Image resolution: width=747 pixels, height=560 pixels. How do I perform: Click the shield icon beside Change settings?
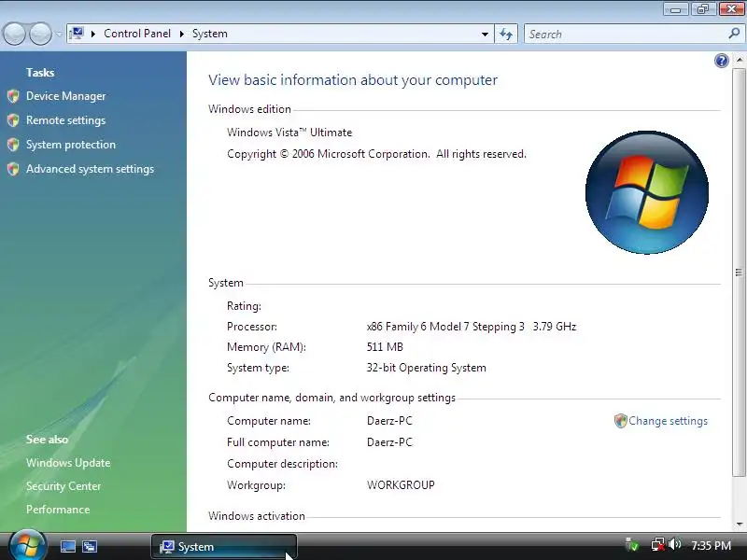point(620,421)
